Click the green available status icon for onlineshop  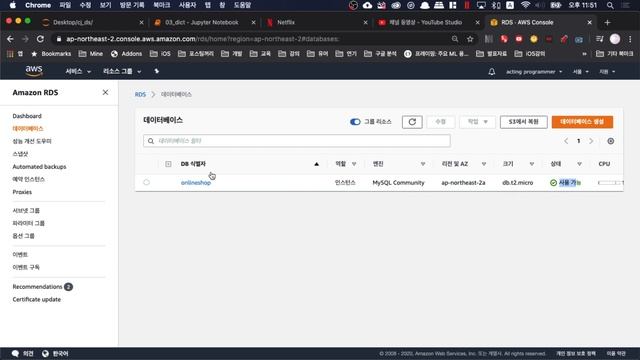pyautogui.click(x=553, y=182)
